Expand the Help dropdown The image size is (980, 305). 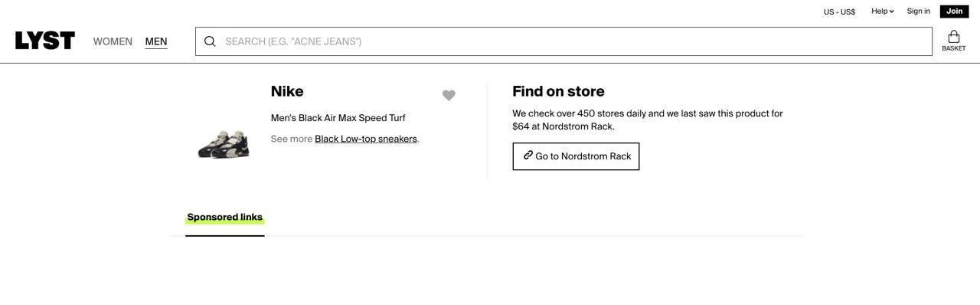[883, 11]
